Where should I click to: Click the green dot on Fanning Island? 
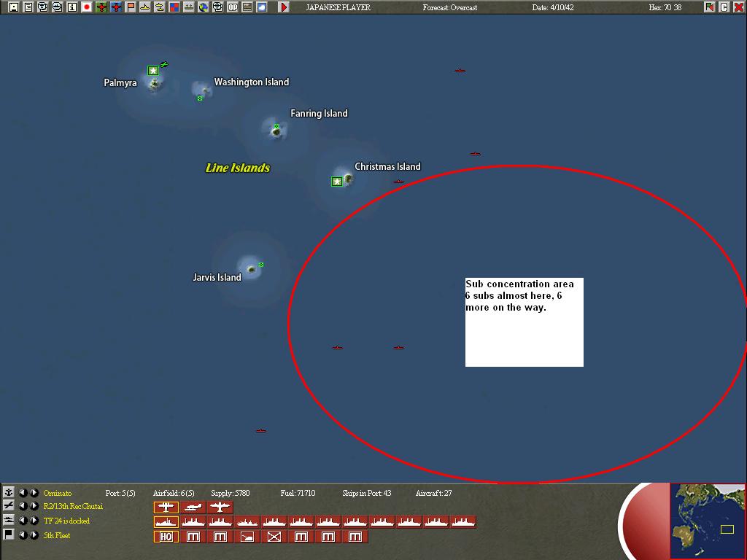pos(276,126)
